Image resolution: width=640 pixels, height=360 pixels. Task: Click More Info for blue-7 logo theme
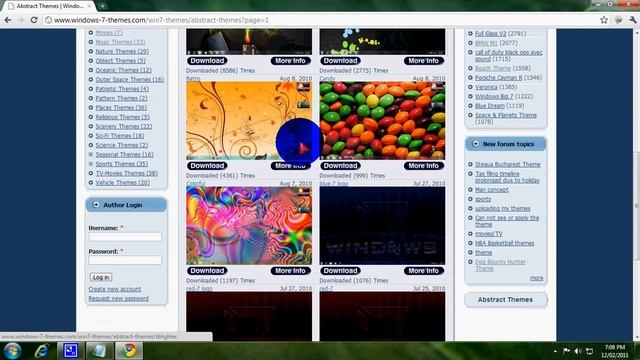click(x=424, y=271)
